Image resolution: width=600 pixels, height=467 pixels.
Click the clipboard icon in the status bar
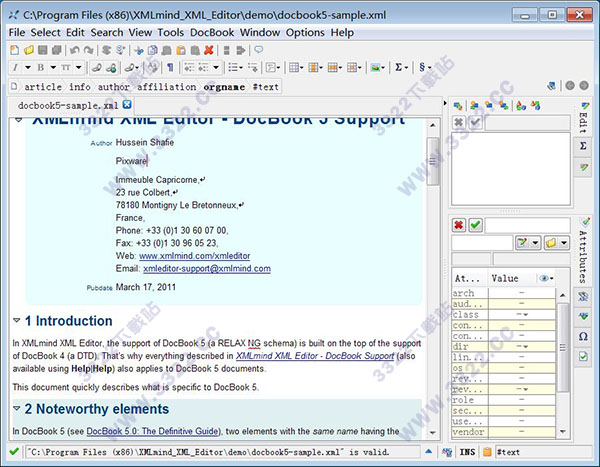(x=487, y=452)
